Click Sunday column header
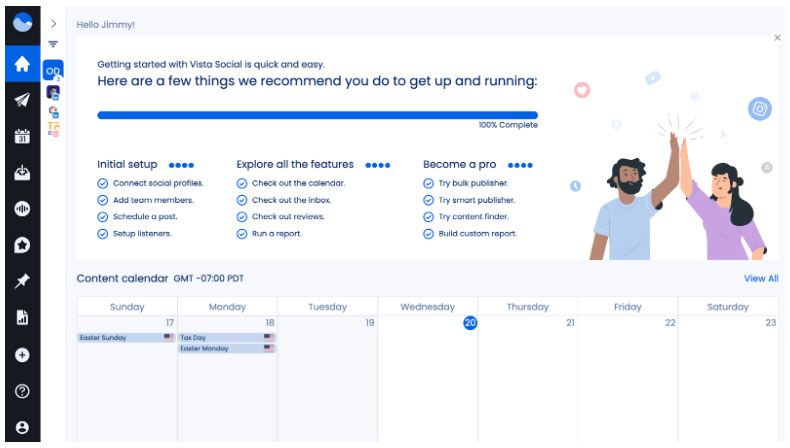This screenshot has height=448, width=790. point(127,307)
